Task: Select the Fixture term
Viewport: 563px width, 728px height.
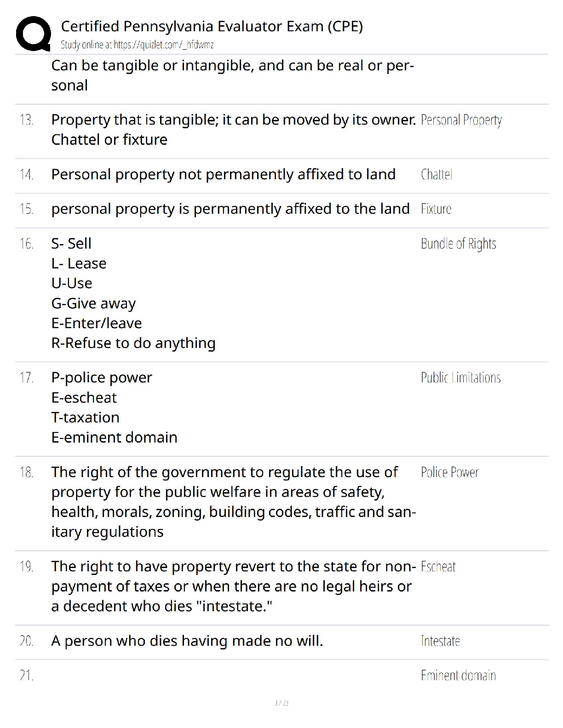Action: point(436,209)
